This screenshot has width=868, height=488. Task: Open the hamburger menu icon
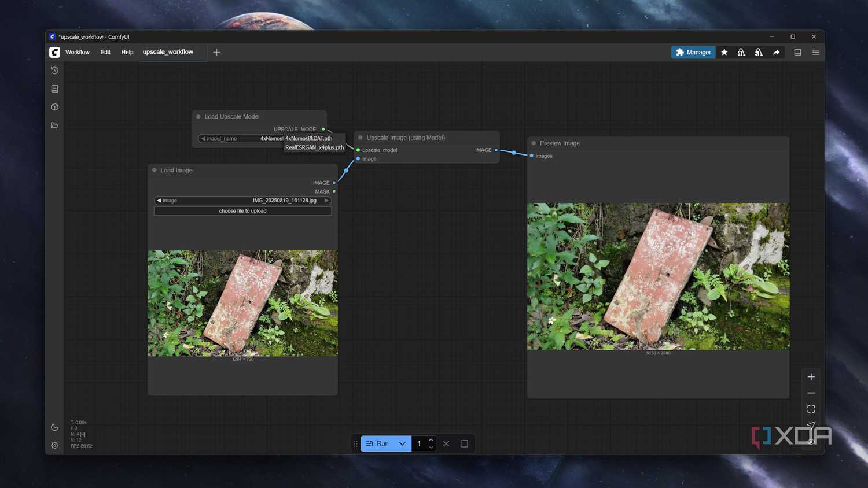click(x=816, y=52)
